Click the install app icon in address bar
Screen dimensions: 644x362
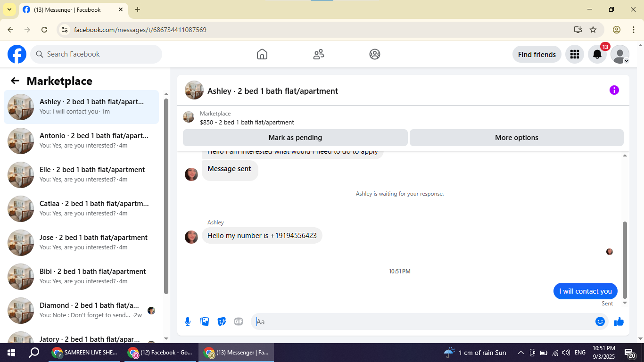pos(578,30)
